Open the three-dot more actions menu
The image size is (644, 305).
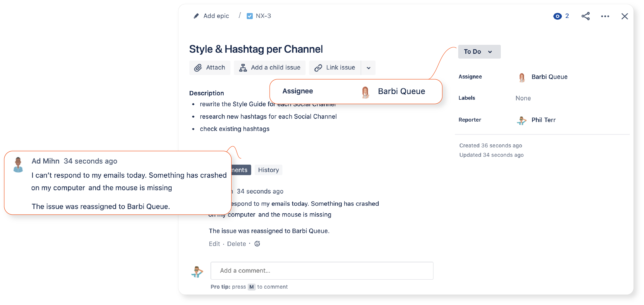[605, 16]
